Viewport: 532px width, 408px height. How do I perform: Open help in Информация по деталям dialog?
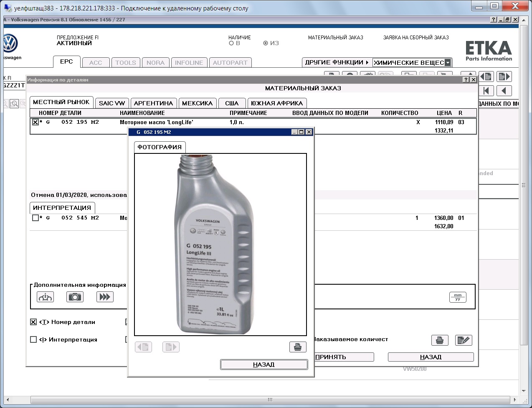(466, 79)
